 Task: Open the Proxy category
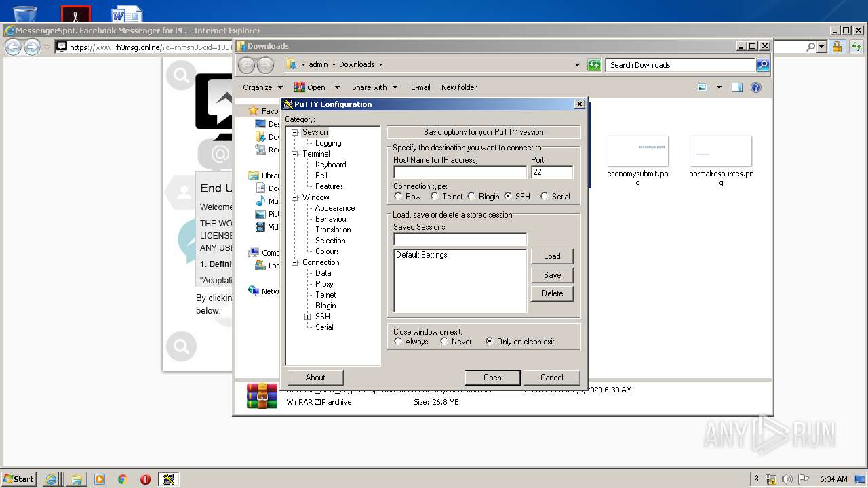[324, 284]
